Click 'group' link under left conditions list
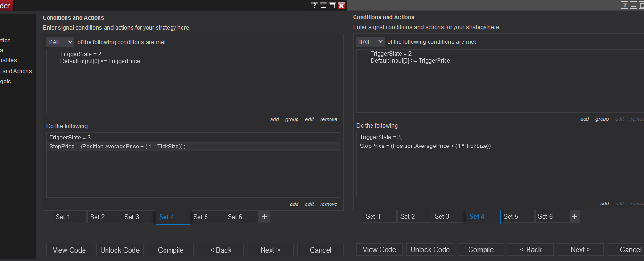Image resolution: width=644 pixels, height=261 pixels. pyautogui.click(x=292, y=120)
